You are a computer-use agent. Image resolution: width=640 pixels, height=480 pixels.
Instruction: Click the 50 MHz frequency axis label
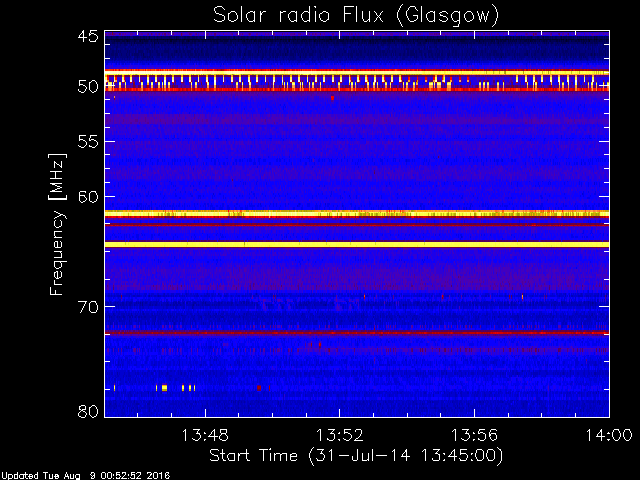[88, 87]
